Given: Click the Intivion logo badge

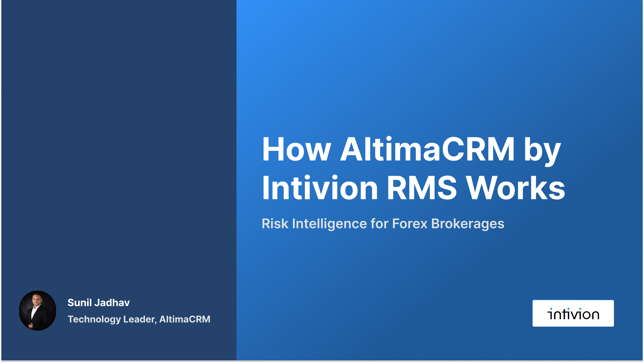Looking at the screenshot, I should tap(573, 313).
